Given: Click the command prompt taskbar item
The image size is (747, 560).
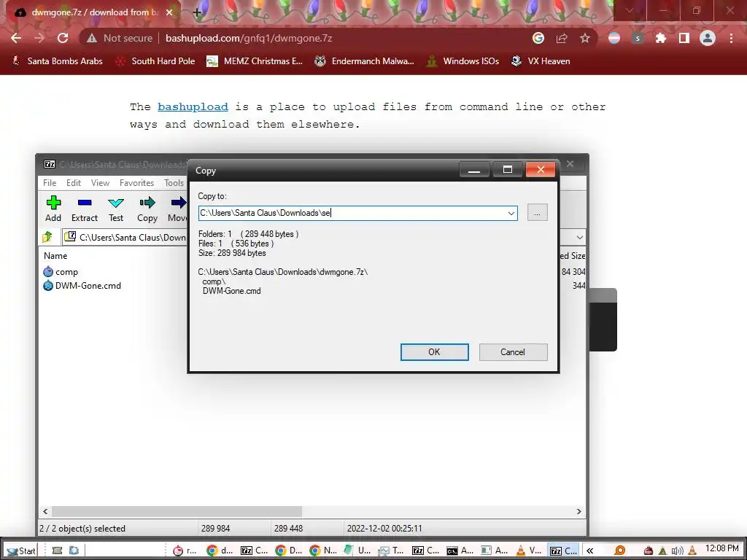Looking at the screenshot, I should pyautogui.click(x=460, y=551).
